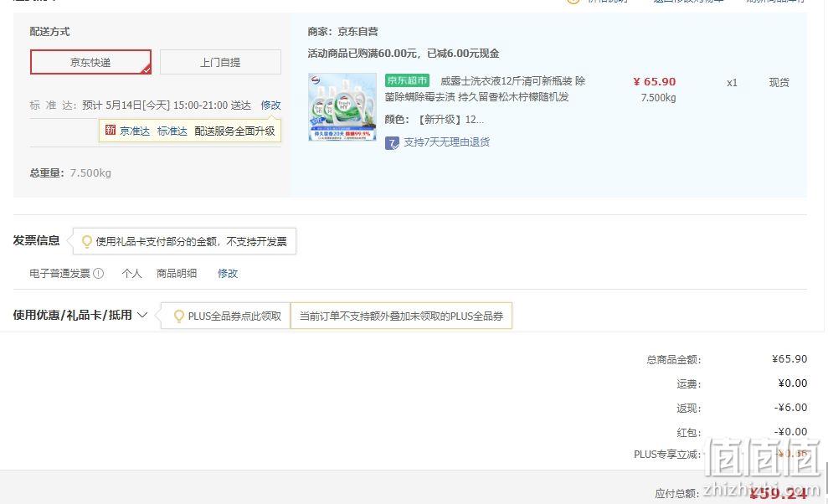Click 支持7天无理由退货 text
This screenshot has width=828, height=504.
(447, 142)
